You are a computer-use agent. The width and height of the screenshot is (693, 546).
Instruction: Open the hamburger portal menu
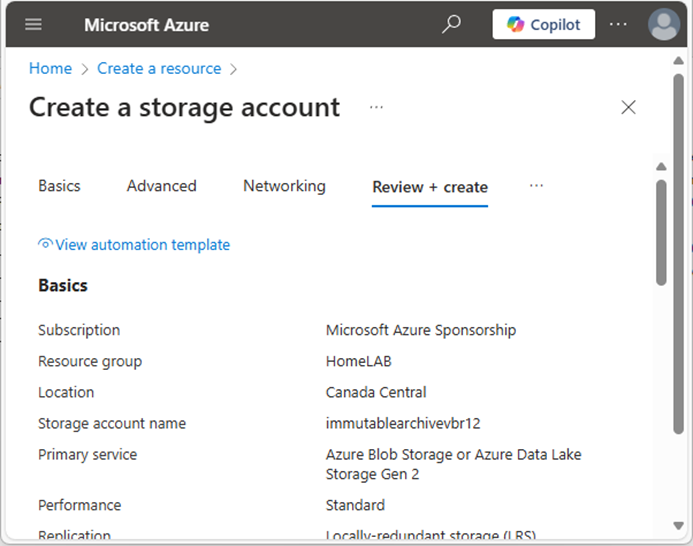click(34, 24)
